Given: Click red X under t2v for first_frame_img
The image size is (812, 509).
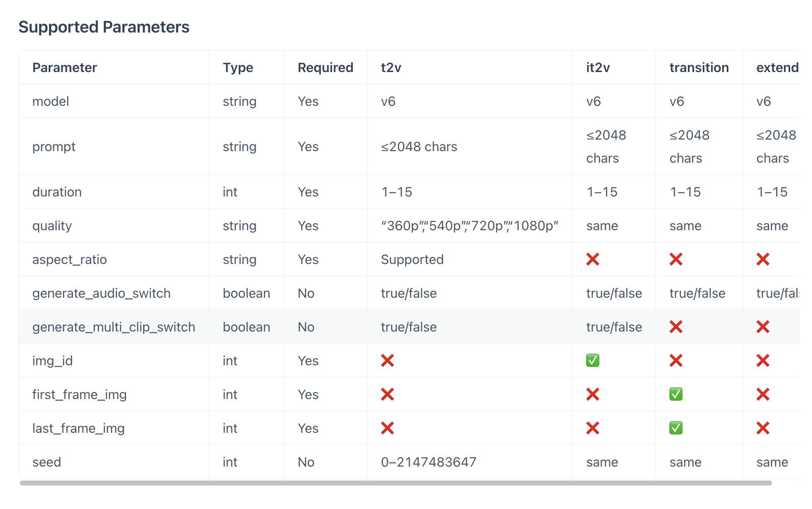Looking at the screenshot, I should point(387,395).
